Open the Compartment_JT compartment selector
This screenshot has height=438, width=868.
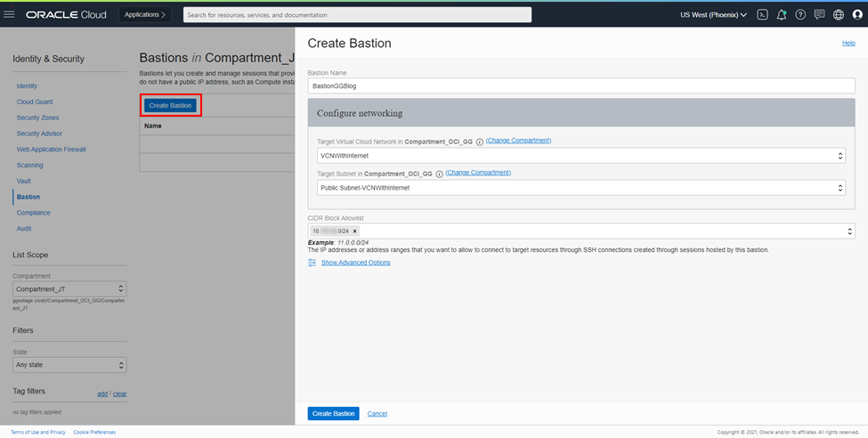[69, 289]
